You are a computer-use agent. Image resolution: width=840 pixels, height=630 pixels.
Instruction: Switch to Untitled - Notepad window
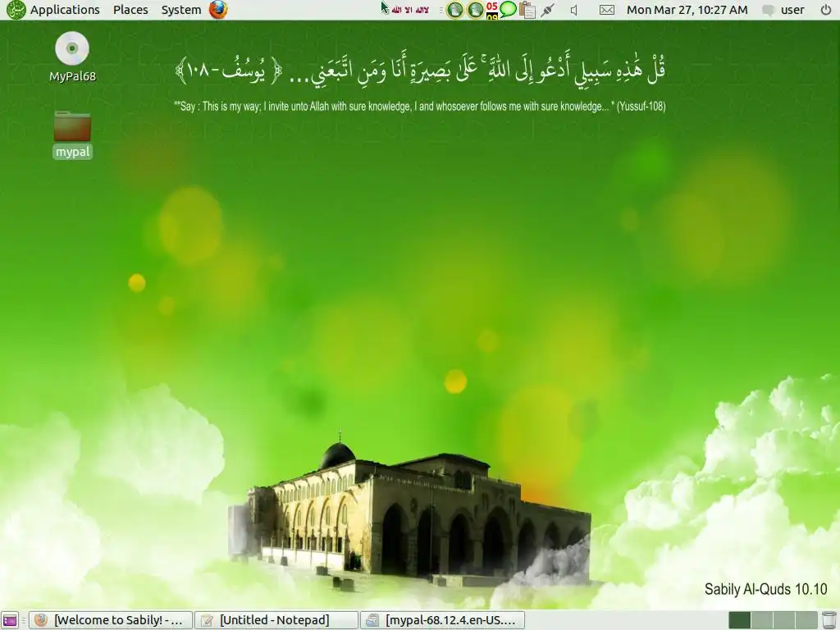276,620
